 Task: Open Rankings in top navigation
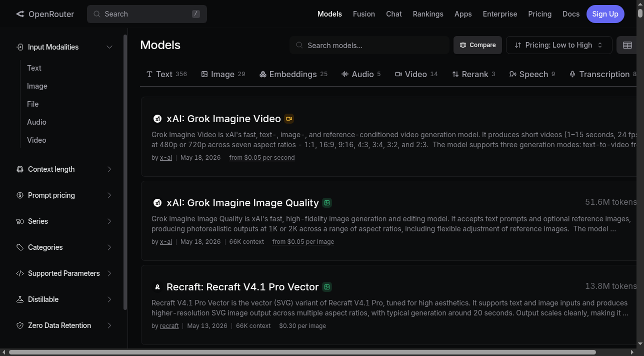click(x=428, y=14)
